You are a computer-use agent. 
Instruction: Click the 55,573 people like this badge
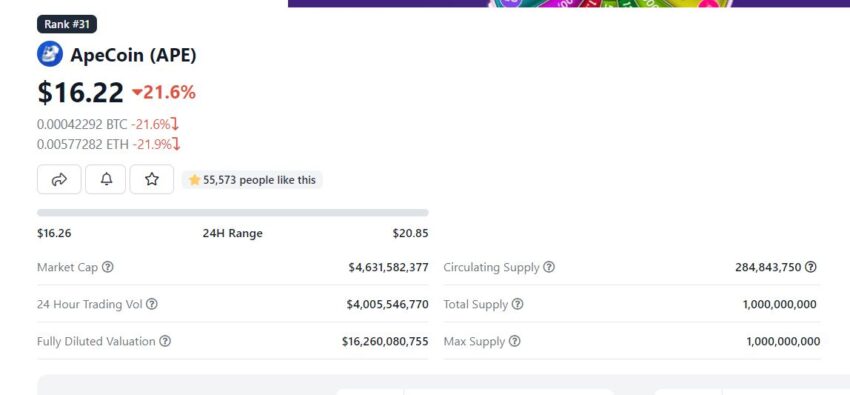pyautogui.click(x=252, y=180)
